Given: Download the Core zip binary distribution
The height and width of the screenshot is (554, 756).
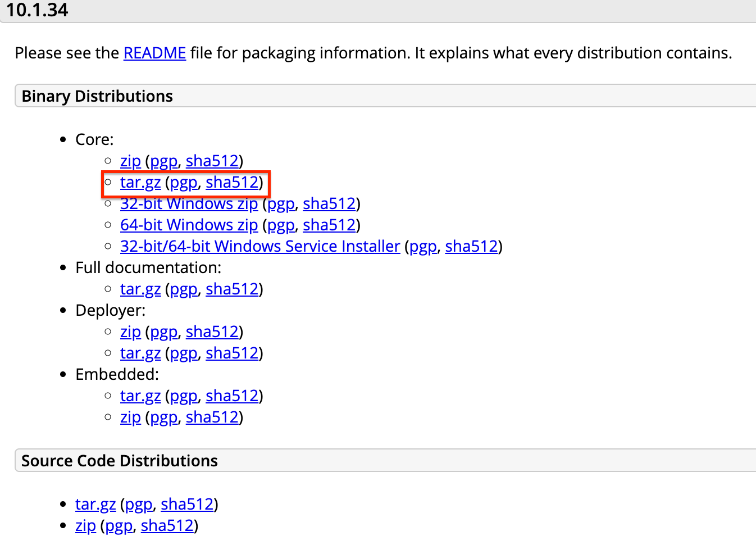Looking at the screenshot, I should (130, 161).
